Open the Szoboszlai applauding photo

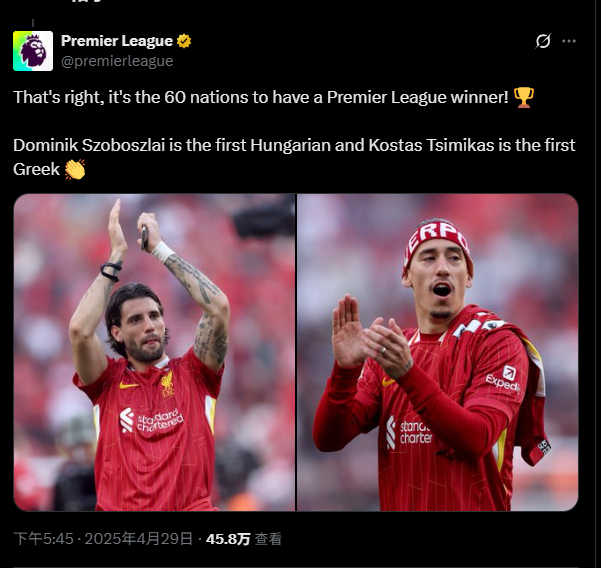154,352
